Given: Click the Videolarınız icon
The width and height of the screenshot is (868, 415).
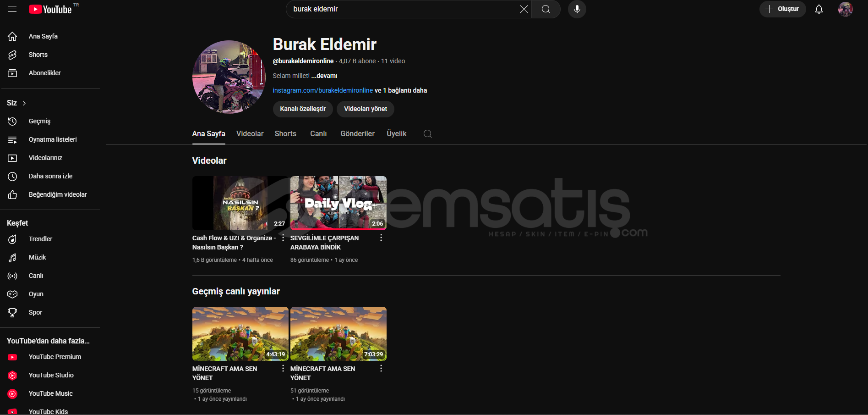Looking at the screenshot, I should (x=12, y=158).
